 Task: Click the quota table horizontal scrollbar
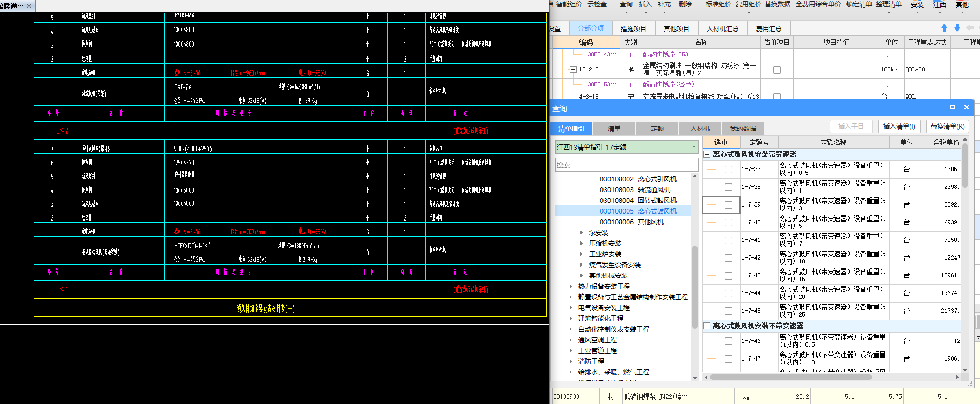coord(790,377)
